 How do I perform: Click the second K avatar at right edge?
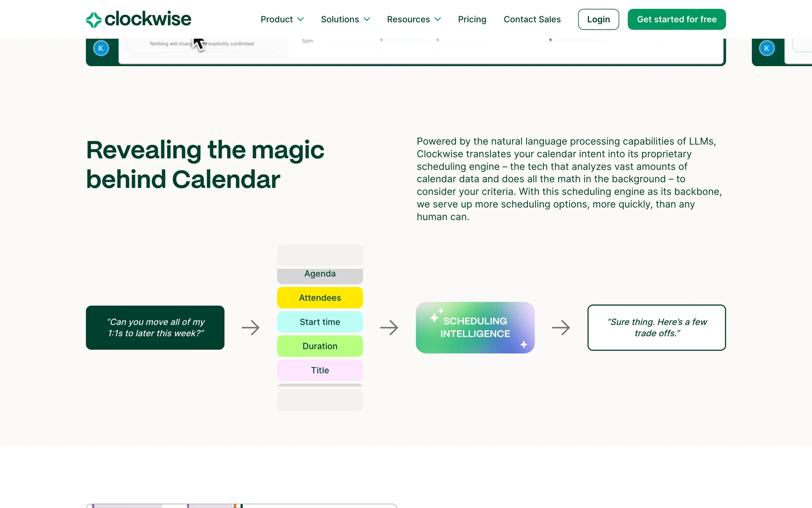coord(767,48)
